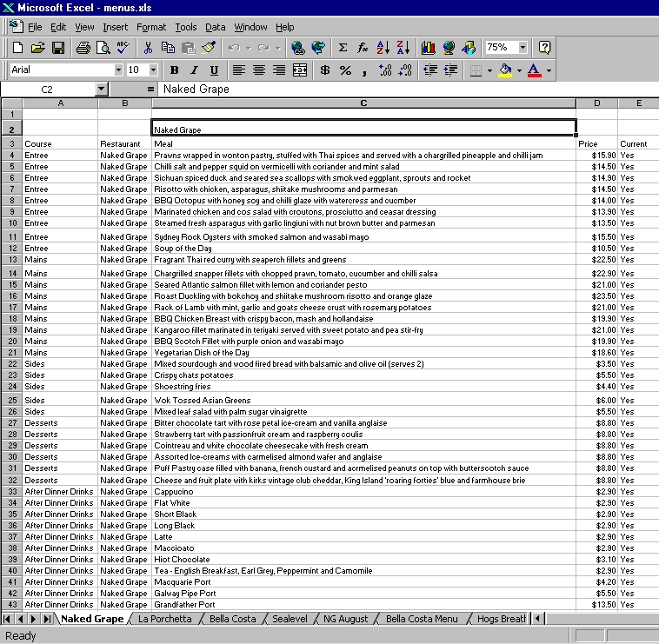This screenshot has height=644, width=659.
Task: Insert a hyperlink with the globe-link icon
Action: (298, 48)
